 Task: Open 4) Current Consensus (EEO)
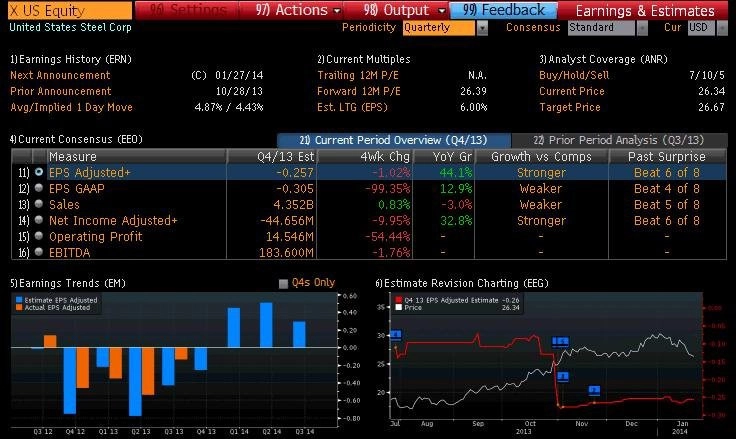[x=76, y=139]
